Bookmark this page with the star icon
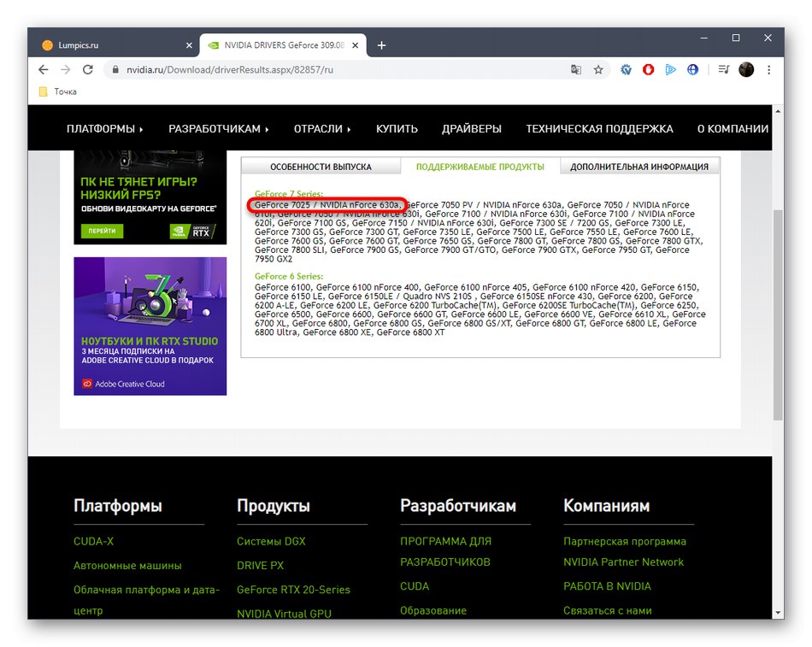This screenshot has width=812, height=647. coord(598,69)
